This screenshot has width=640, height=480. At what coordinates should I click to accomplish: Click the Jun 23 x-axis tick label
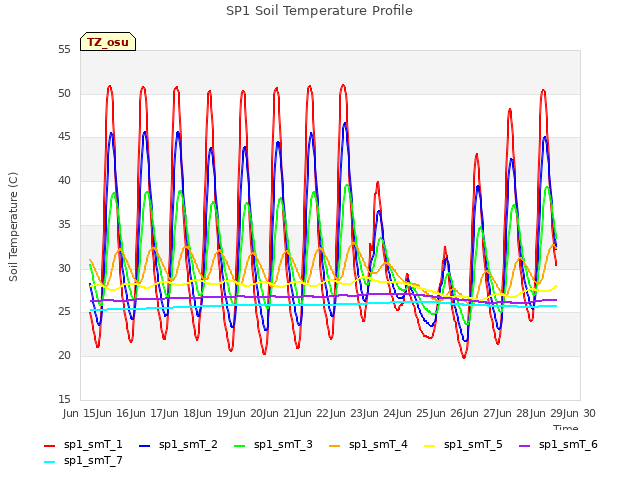tap(347, 413)
